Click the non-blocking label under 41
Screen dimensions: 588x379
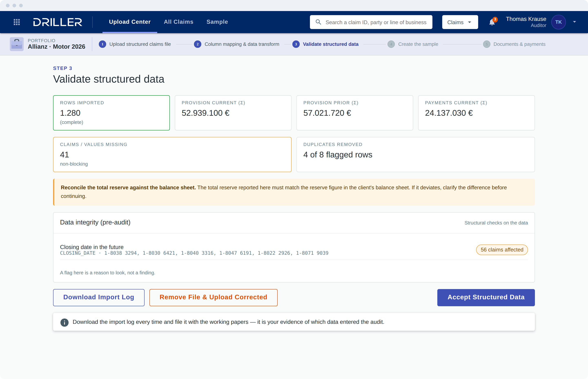tap(74, 164)
